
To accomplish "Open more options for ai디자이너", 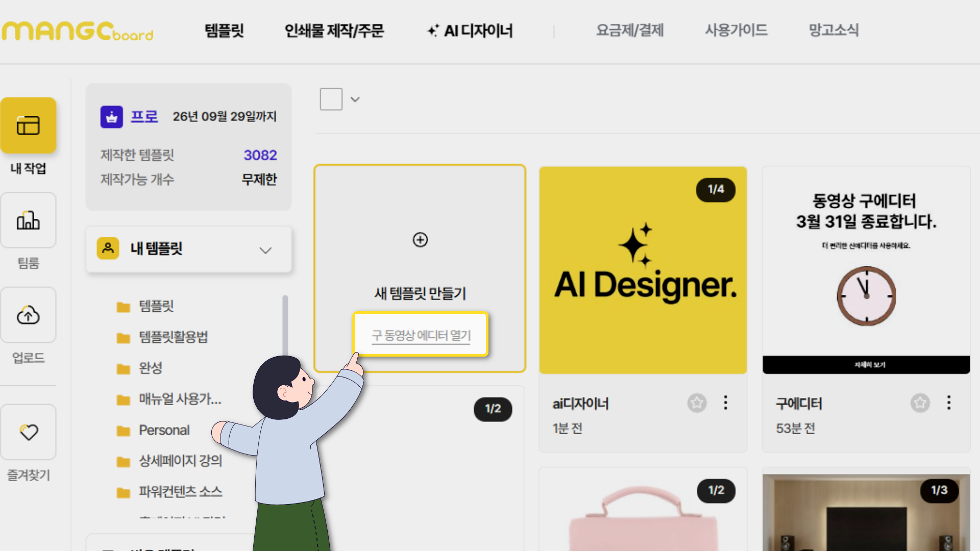I will 725,403.
